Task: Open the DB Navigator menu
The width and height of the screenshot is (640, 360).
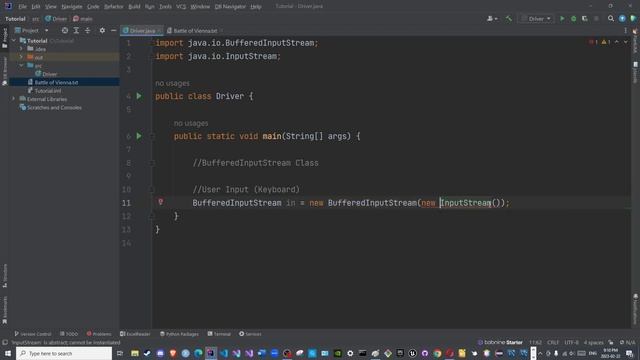Action: pos(230,7)
